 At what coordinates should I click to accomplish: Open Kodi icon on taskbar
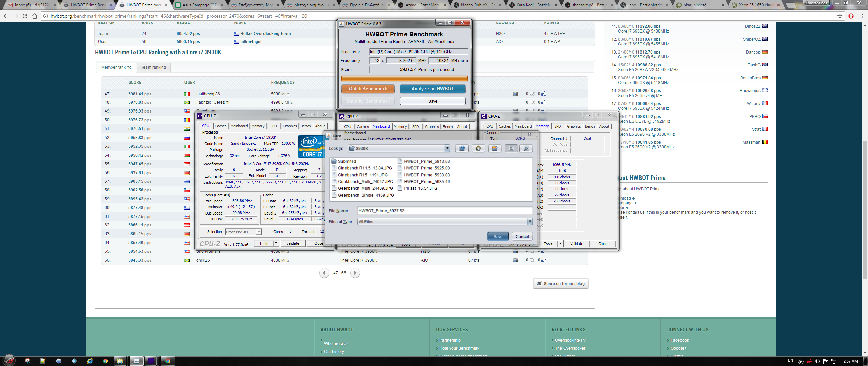tap(74, 361)
